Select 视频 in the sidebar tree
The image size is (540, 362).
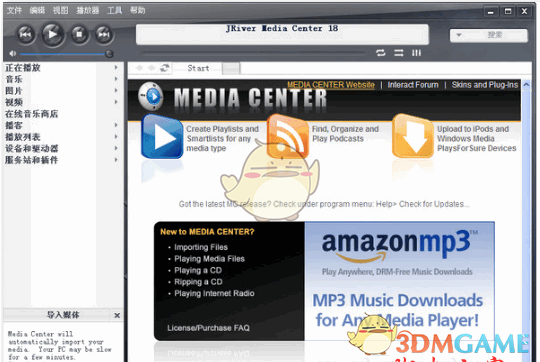tap(14, 102)
